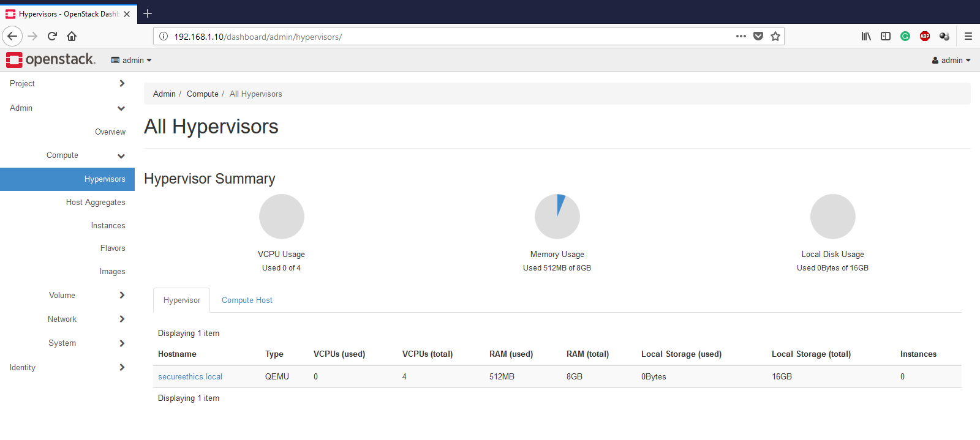
Task: Bookmark this page with star icon
Action: (x=775, y=36)
